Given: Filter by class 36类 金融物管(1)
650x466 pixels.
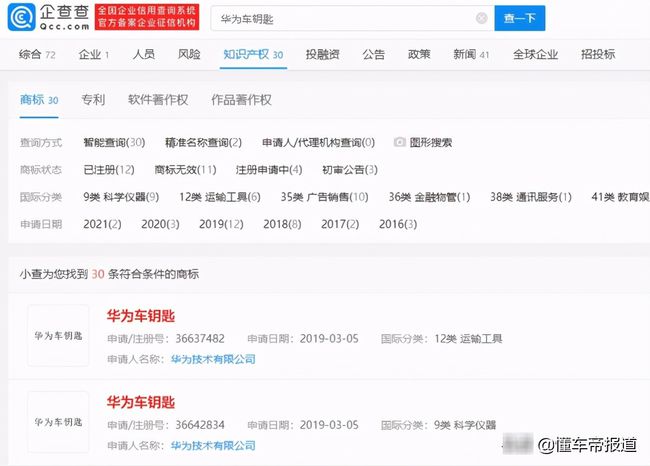Looking at the screenshot, I should (429, 197).
